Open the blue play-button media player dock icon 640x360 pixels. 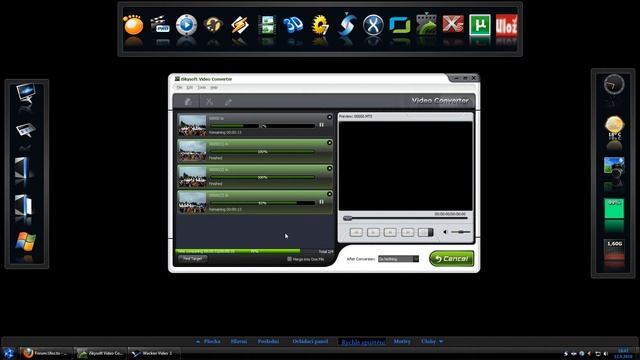pos(187,24)
